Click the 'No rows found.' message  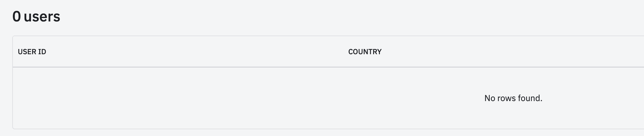513,98
